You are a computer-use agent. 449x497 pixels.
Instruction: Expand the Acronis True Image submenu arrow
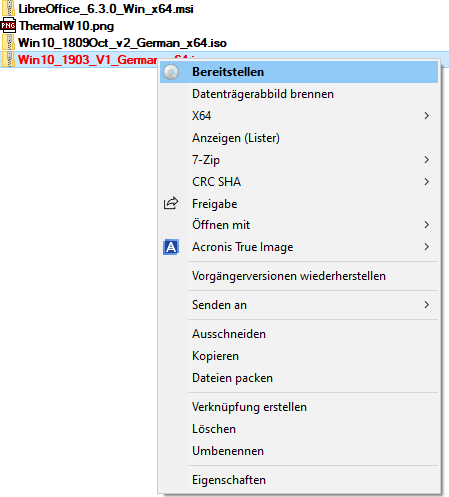click(427, 247)
